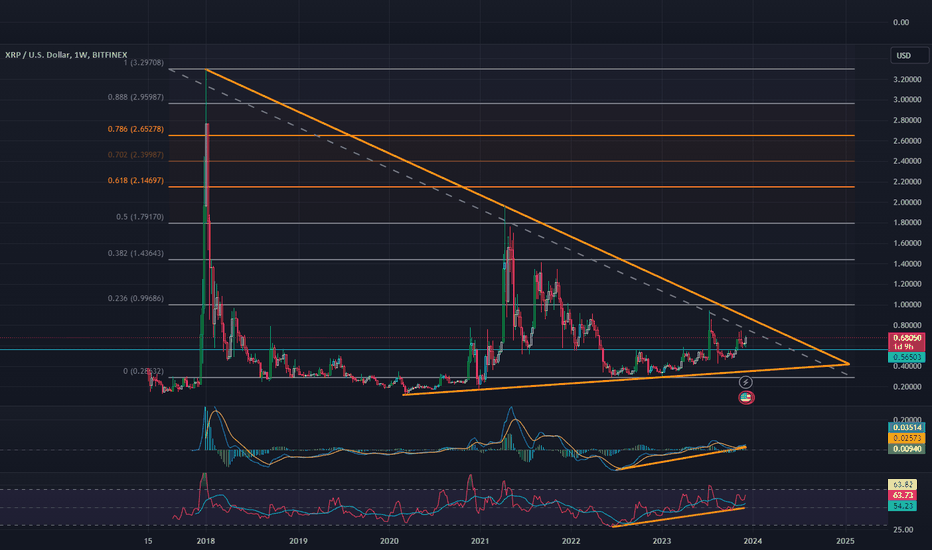
Task: Click the 2023 label on time axis
Action: point(662,541)
